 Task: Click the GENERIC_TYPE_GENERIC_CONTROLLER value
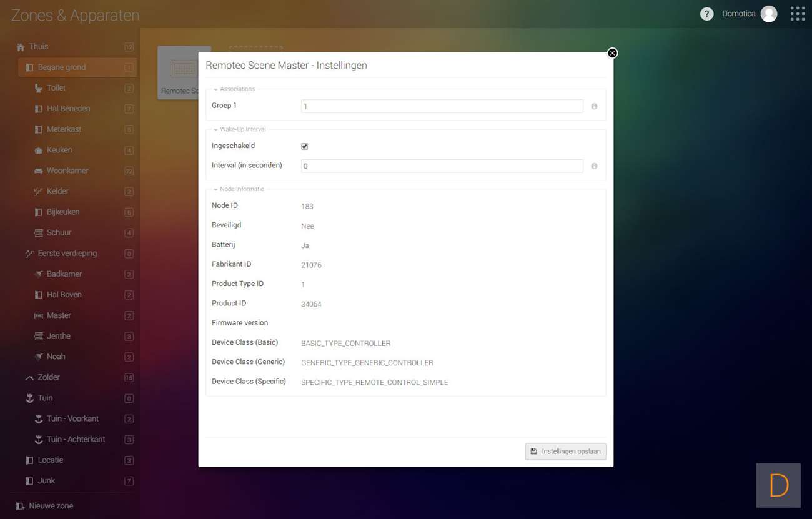(x=367, y=363)
